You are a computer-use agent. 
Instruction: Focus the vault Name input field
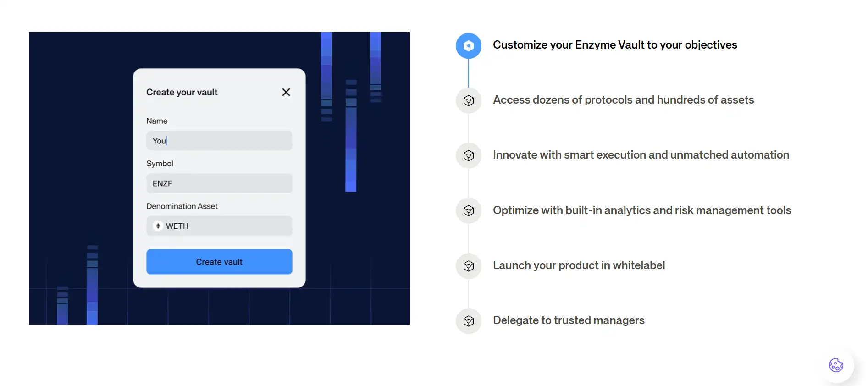tap(219, 141)
